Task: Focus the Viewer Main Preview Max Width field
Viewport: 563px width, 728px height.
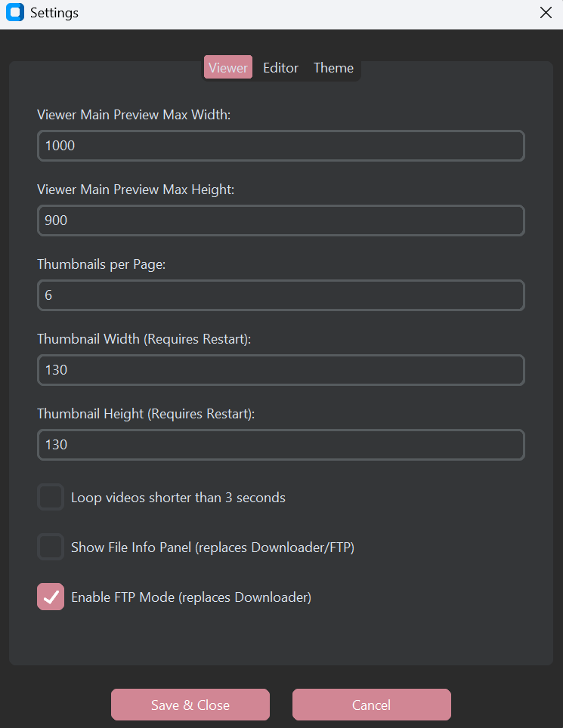Action: coord(281,146)
